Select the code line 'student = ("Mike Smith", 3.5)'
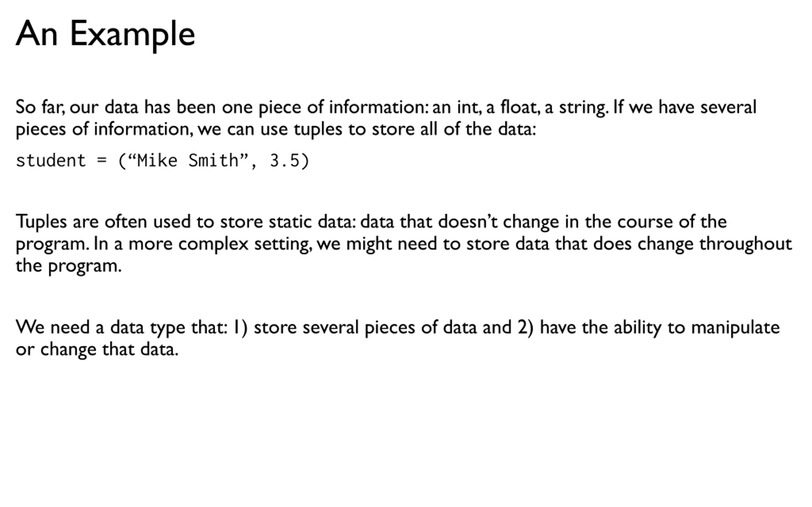The height and width of the screenshot is (507, 812). coord(162,161)
